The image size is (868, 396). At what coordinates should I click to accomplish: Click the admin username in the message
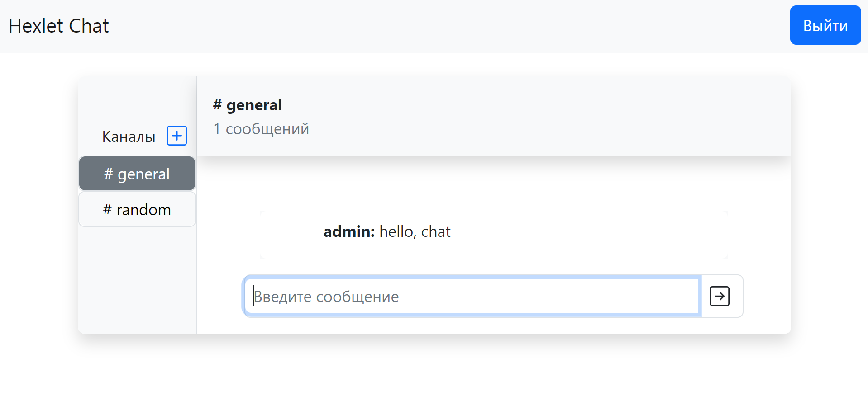[348, 231]
